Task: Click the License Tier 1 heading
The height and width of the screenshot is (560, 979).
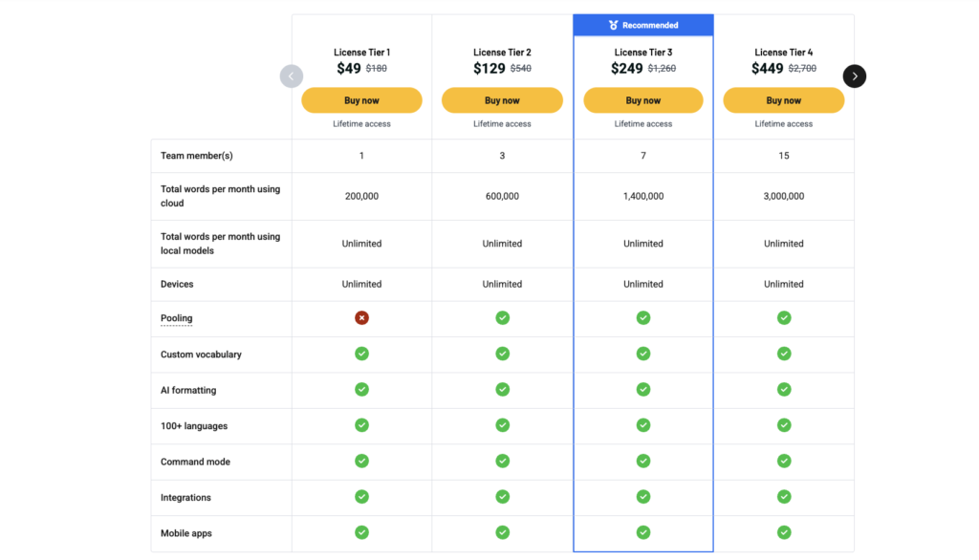Action: pos(361,53)
